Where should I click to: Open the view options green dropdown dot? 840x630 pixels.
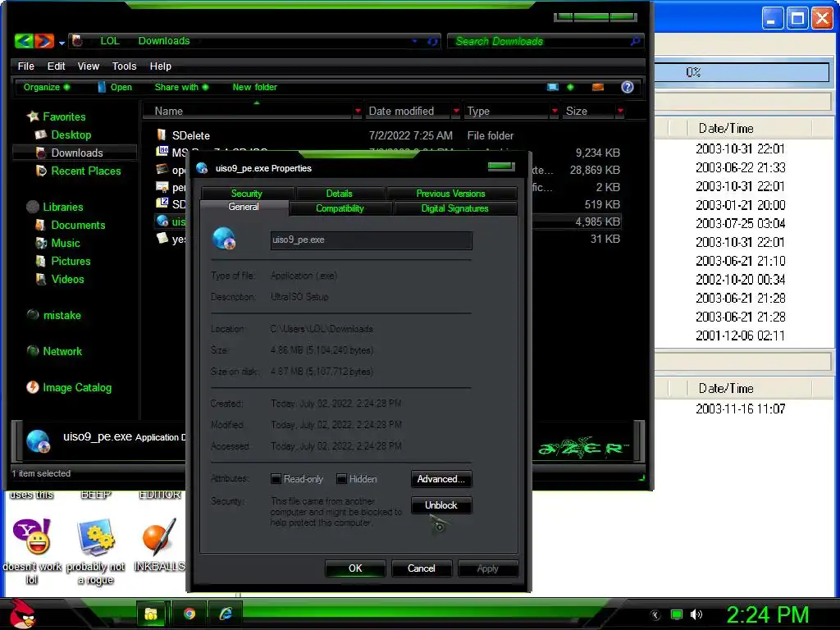[571, 87]
